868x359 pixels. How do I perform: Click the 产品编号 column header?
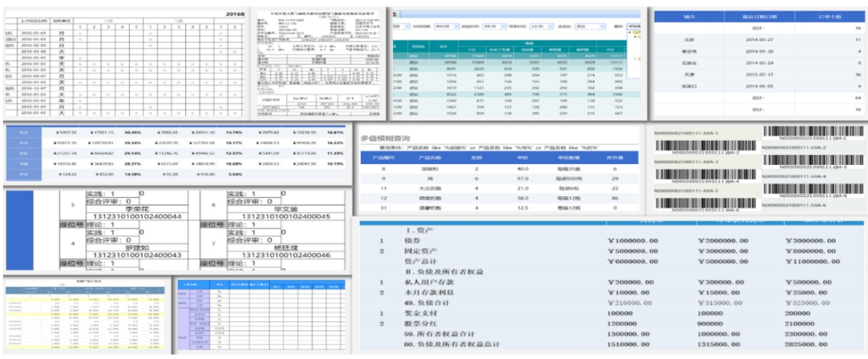tap(382, 158)
